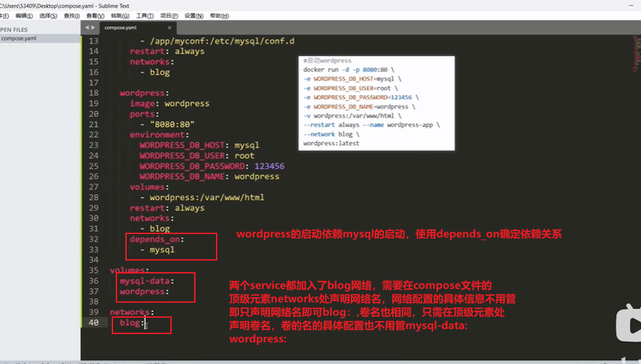This screenshot has height=364, width=641.
Task: Switch to the compose.yaml editor tab
Action: pos(138,28)
